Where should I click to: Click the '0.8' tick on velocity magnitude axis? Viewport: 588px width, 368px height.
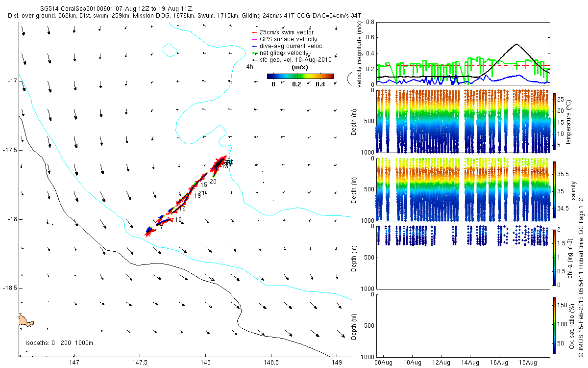[x=370, y=22]
